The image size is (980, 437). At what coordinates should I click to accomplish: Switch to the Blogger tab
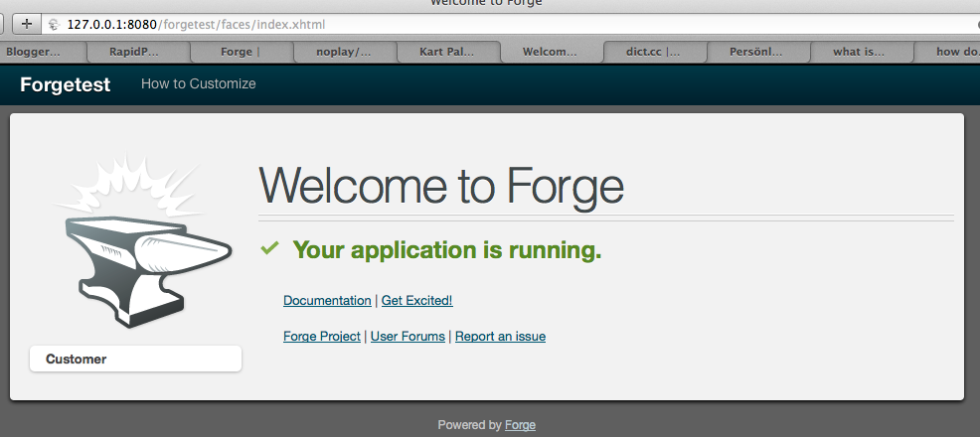point(43,53)
